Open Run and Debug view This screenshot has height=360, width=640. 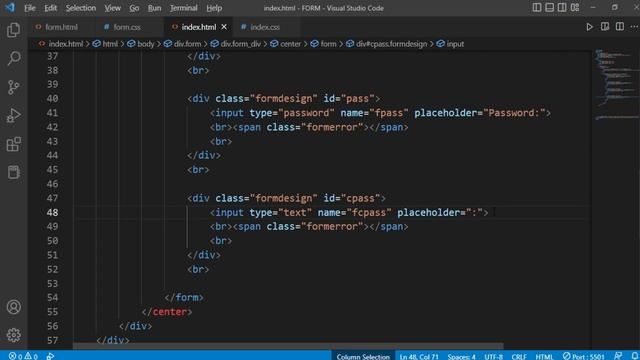click(x=13, y=116)
